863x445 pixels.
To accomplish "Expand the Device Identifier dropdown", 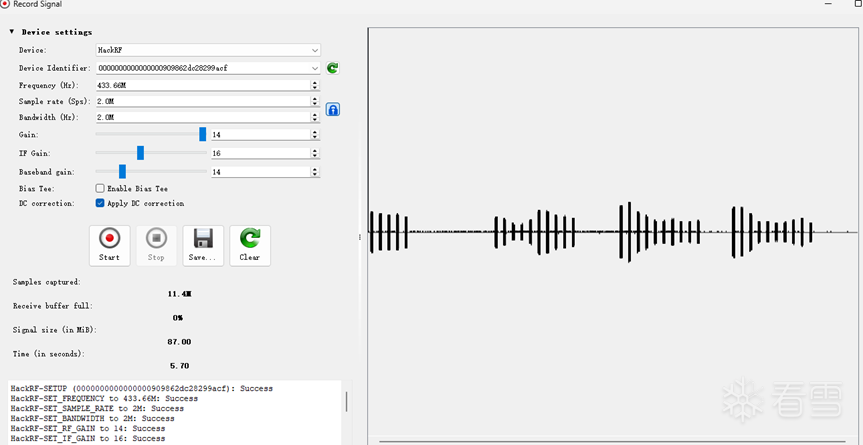I will (315, 68).
